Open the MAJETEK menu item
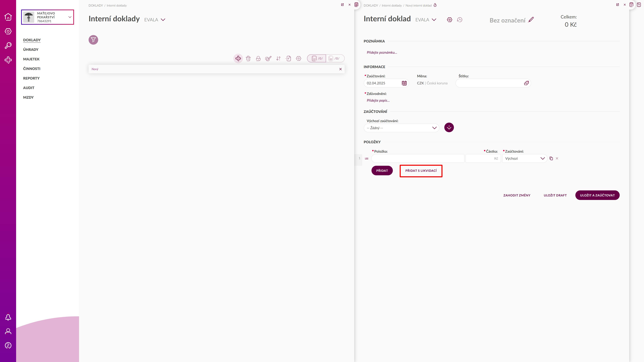The image size is (644, 362). coord(31,59)
